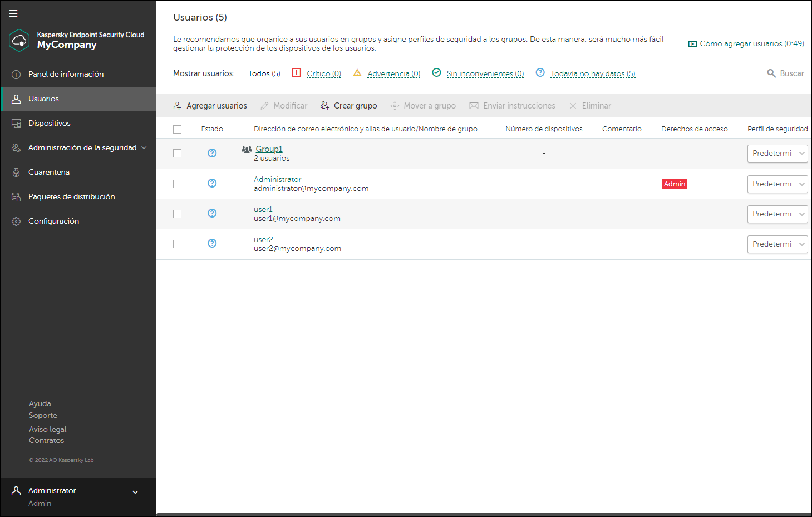Open security profile dropdown for user1
Image resolution: width=812 pixels, height=517 pixels.
point(777,214)
